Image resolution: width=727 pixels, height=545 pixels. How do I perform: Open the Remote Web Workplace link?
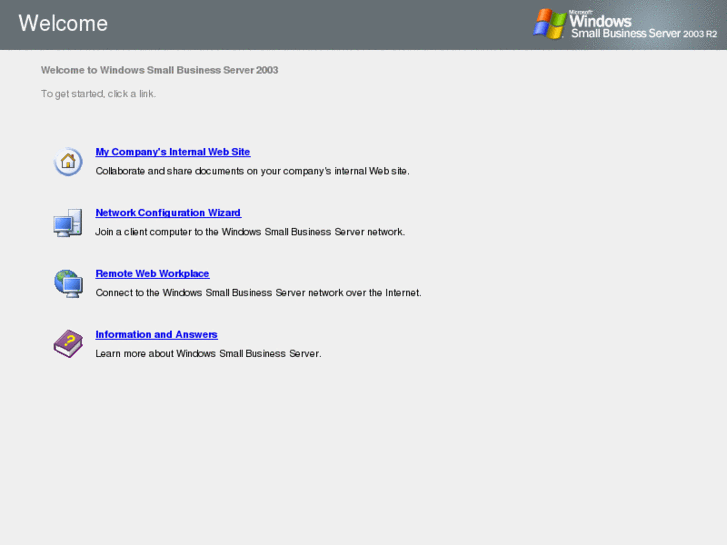[152, 273]
